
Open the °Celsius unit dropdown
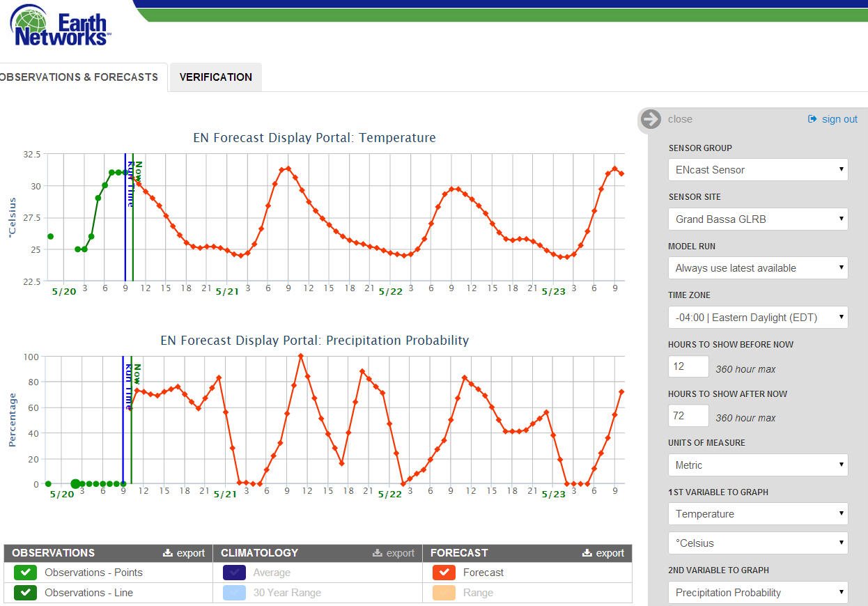click(x=758, y=543)
